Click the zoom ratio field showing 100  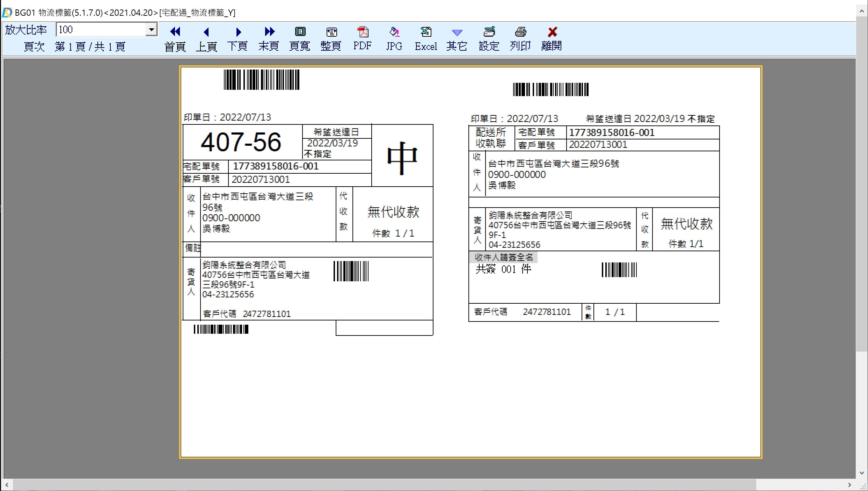pyautogui.click(x=101, y=29)
